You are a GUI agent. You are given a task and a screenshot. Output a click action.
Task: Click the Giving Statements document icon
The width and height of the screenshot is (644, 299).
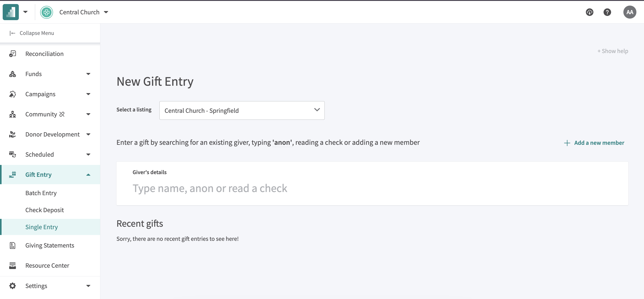pyautogui.click(x=13, y=245)
